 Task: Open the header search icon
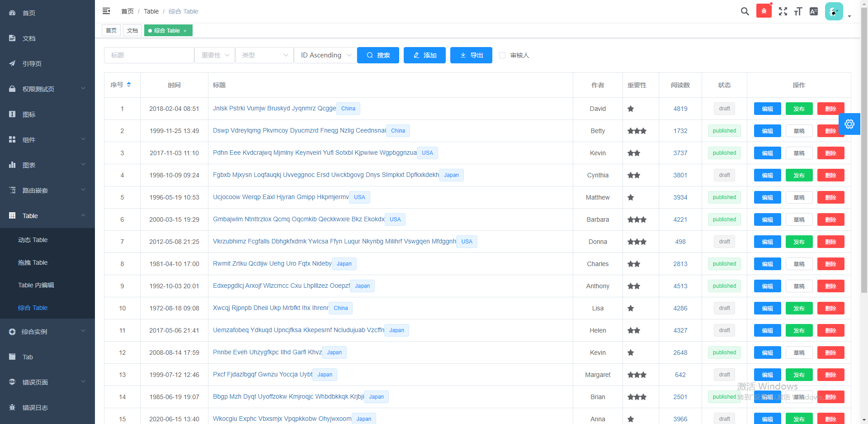point(745,11)
